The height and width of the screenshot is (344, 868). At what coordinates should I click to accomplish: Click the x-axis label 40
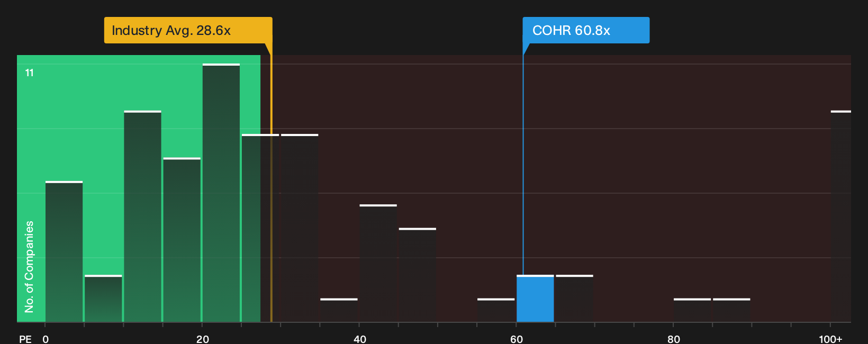(x=360, y=339)
